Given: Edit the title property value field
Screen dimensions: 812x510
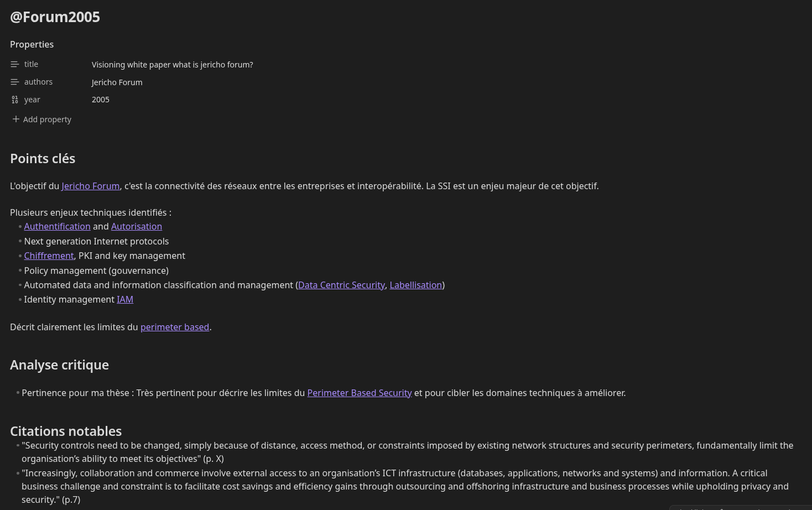Looking at the screenshot, I should (172, 65).
